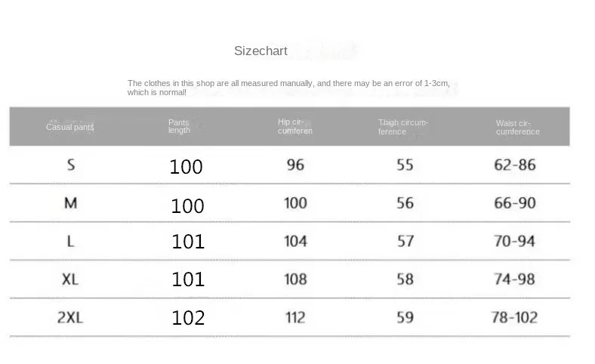Click pants length 102 for size 2XL

coord(188,318)
